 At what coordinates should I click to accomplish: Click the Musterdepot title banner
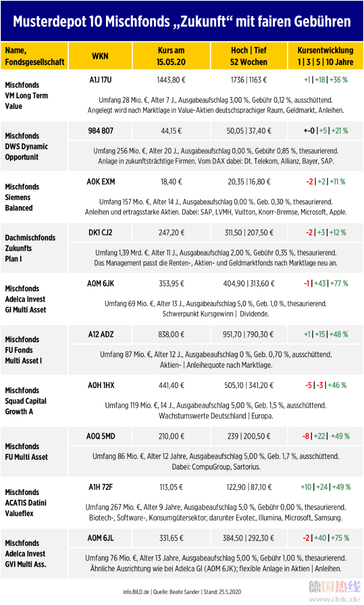182,21
